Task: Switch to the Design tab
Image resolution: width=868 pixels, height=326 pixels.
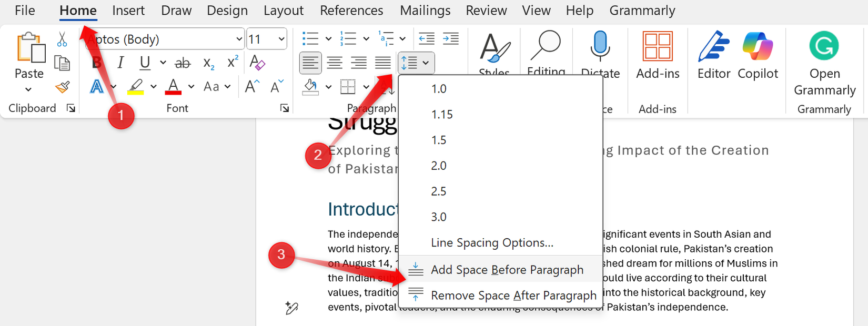Action: pos(227,11)
